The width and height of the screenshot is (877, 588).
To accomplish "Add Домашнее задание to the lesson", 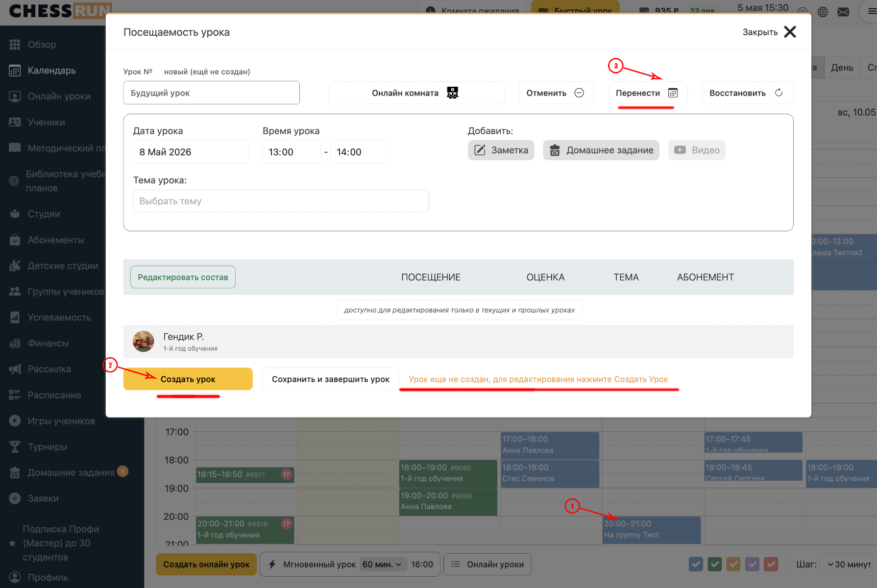I will [x=601, y=150].
